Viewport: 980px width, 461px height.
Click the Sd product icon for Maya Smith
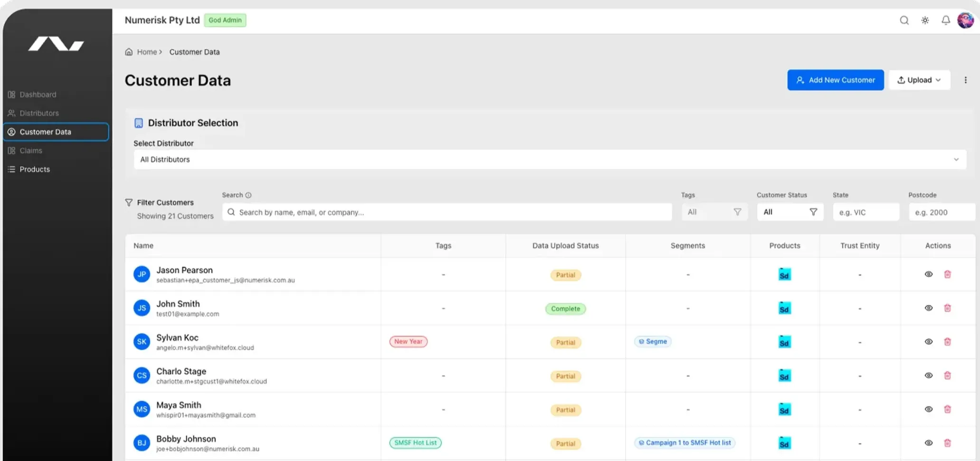pyautogui.click(x=785, y=410)
